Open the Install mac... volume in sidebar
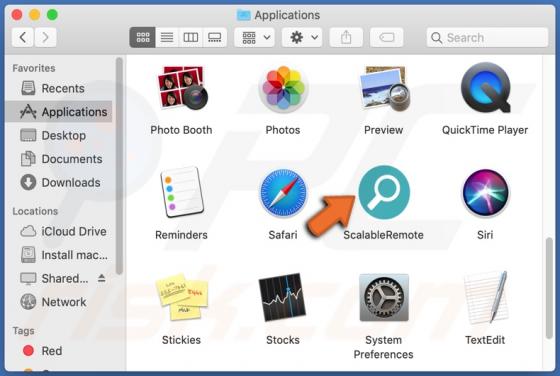Screen dimensions: 560x376 tap(59, 255)
